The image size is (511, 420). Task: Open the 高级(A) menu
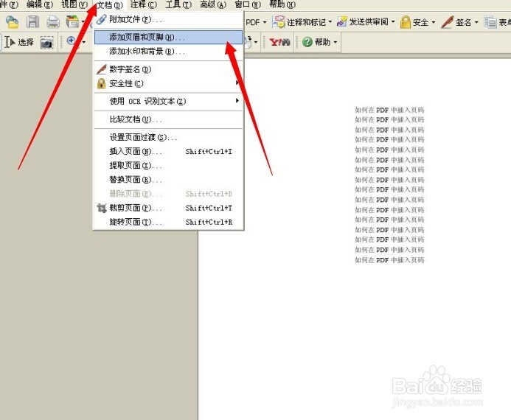coord(213,4)
